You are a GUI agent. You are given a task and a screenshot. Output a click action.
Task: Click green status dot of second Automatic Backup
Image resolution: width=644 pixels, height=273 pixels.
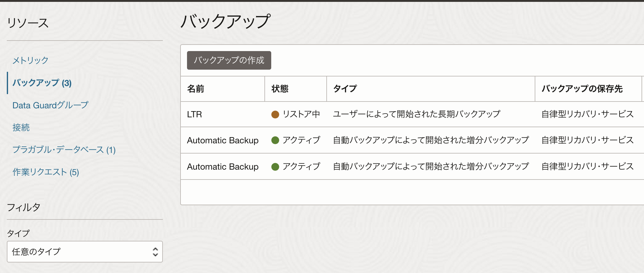coord(275,167)
